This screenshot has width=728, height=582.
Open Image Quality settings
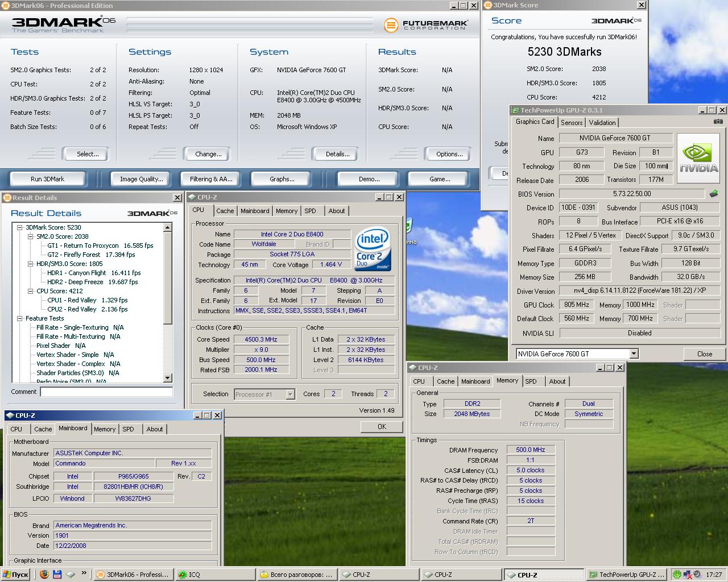click(142, 179)
